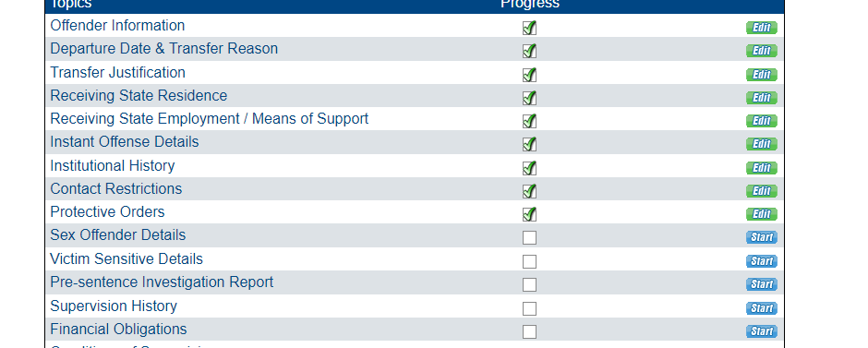The width and height of the screenshot is (868, 348).
Task: Open Receiving State Employment / Means of Support
Action: (x=210, y=119)
